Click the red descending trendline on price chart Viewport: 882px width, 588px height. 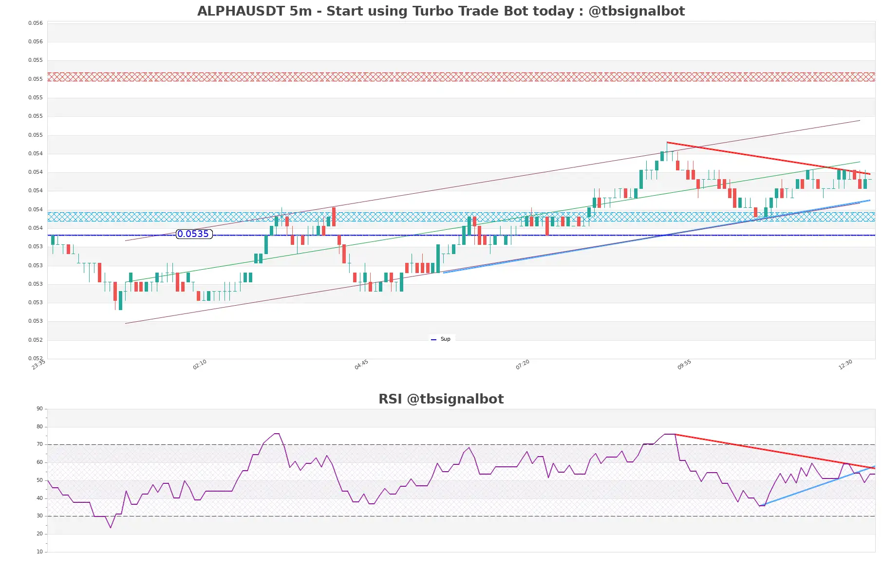(x=769, y=158)
